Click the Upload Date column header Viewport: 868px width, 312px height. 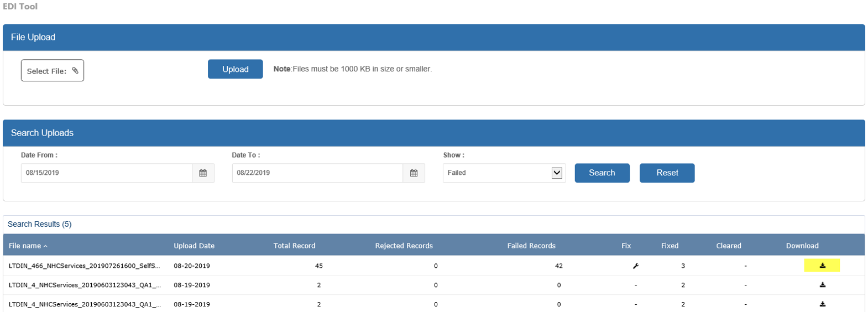coord(194,246)
